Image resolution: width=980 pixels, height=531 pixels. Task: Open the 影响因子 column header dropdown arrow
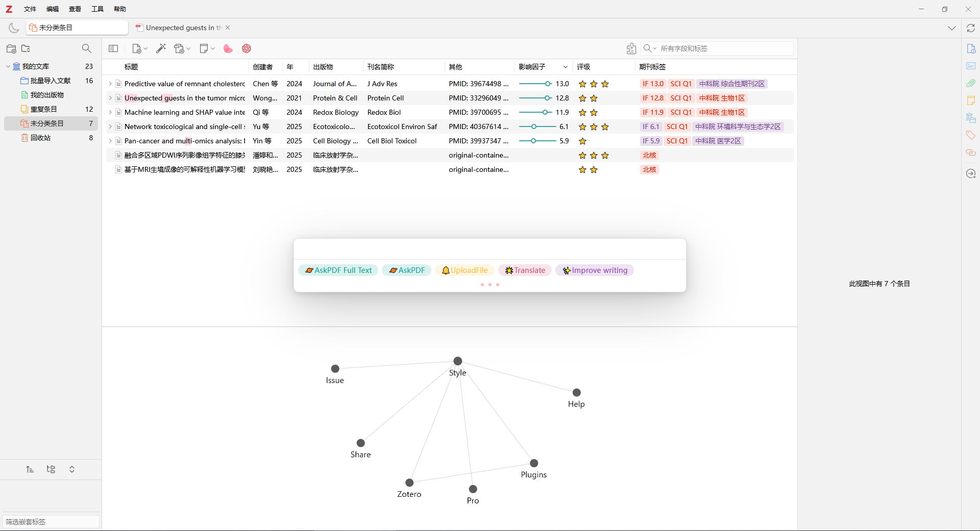565,67
